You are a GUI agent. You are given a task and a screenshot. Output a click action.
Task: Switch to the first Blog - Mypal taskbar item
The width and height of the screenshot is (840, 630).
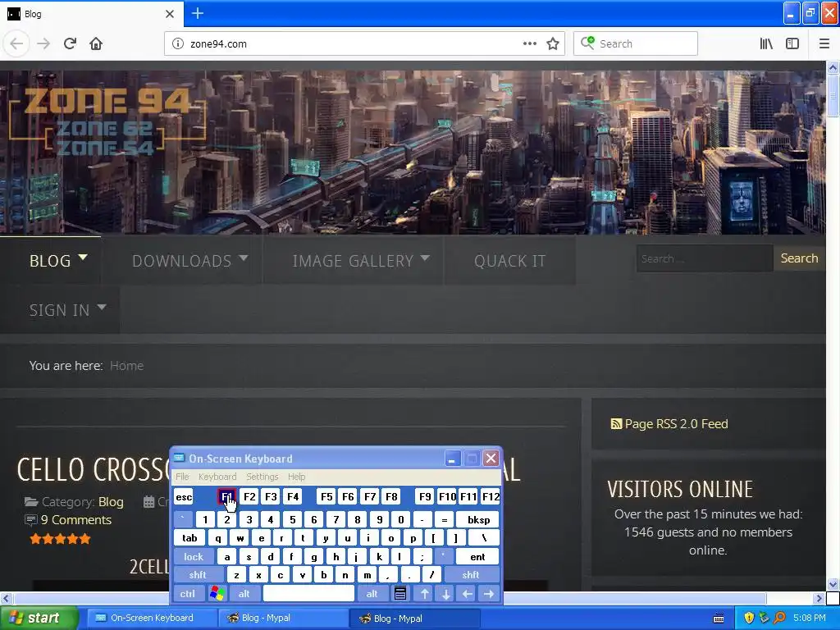tap(282, 618)
